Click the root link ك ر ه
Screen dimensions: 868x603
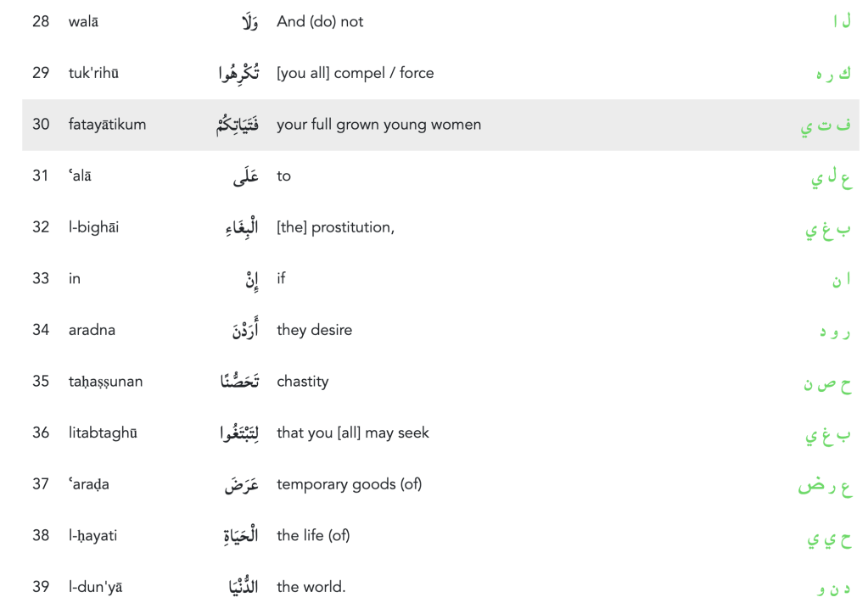(x=832, y=74)
